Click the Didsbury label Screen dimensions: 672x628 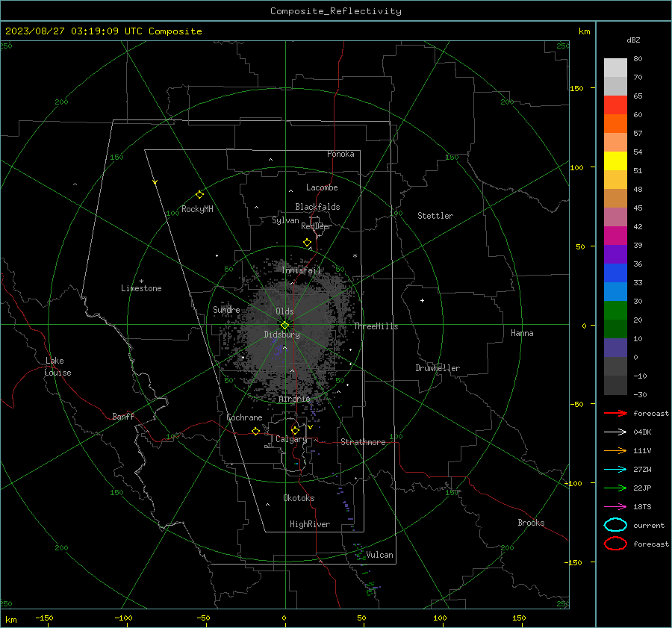pyautogui.click(x=281, y=335)
